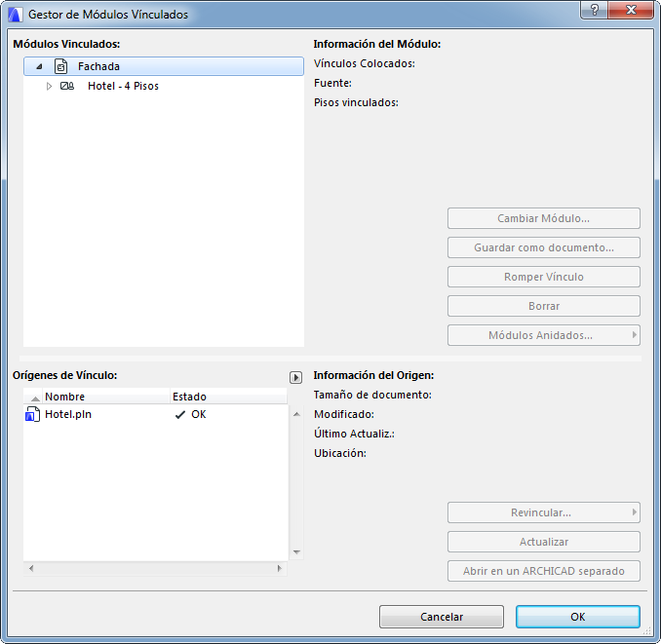Close the Gestor de Módulos Vínculados window
The width and height of the screenshot is (661, 644).
click(x=631, y=10)
